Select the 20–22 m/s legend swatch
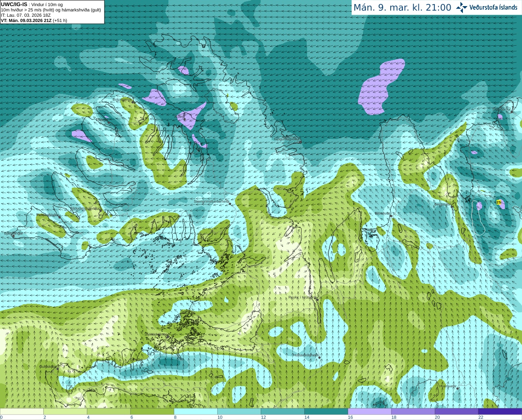 coord(457,411)
